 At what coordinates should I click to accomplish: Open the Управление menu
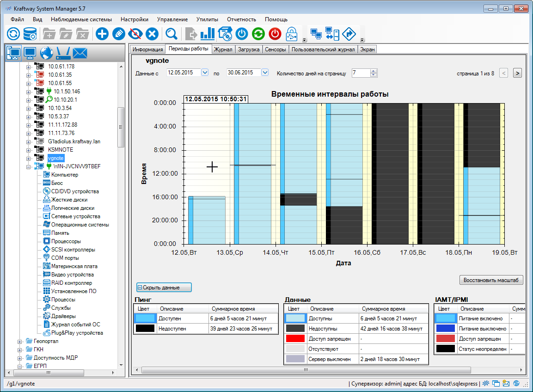[172, 19]
